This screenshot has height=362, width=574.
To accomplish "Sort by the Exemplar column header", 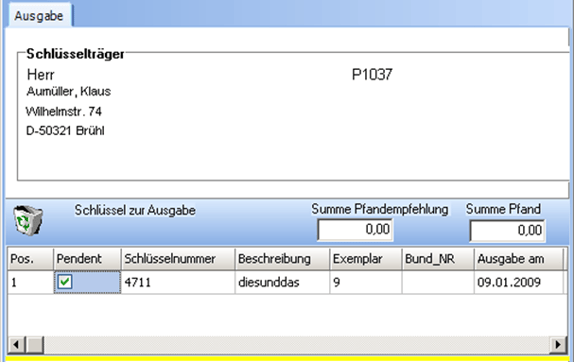I will (366, 259).
